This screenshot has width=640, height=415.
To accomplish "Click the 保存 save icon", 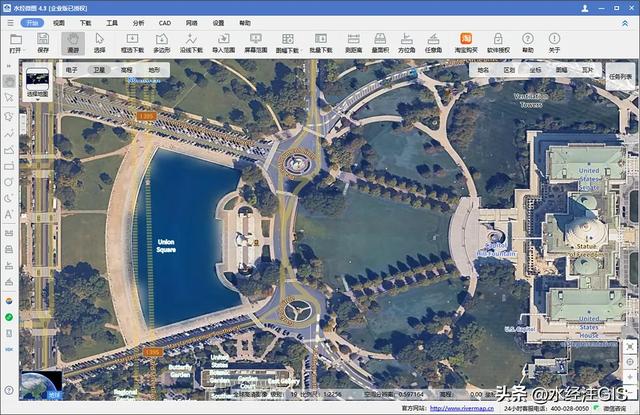I will pos(43,42).
